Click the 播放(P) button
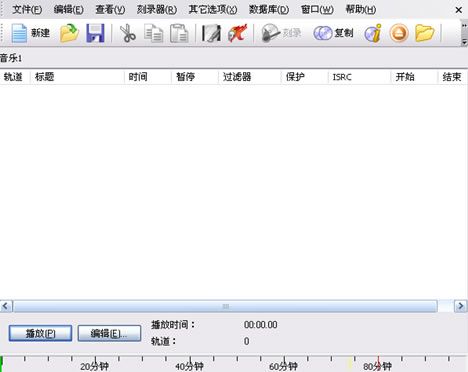 [x=40, y=333]
